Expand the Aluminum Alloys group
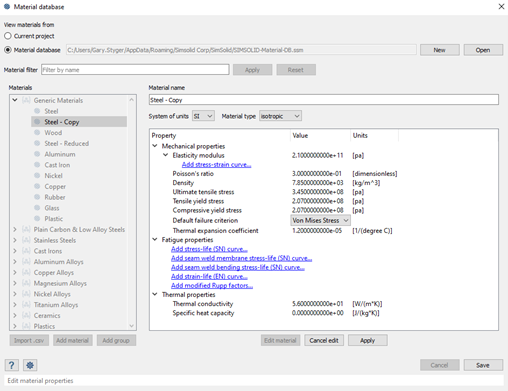The image size is (508, 391). coord(15,262)
